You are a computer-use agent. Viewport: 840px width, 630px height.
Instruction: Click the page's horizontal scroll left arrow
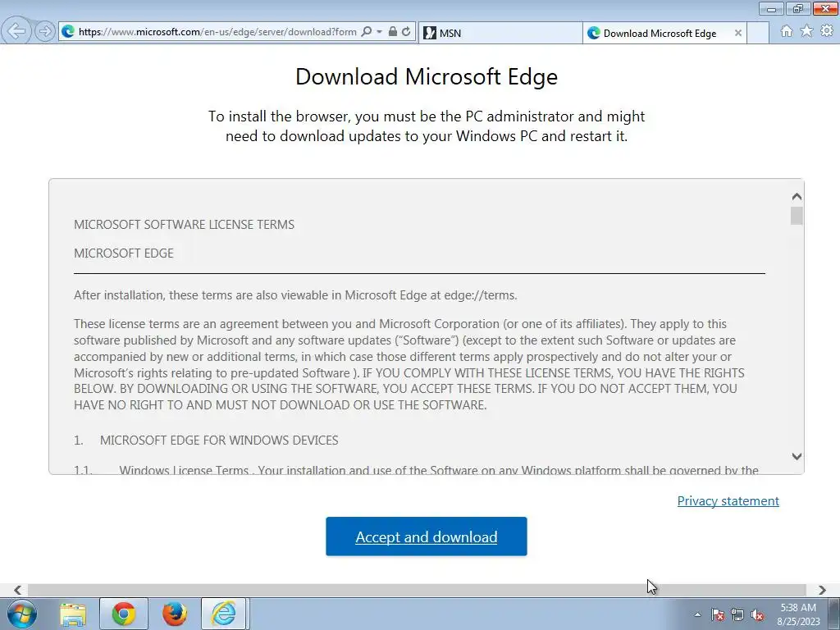tap(18, 590)
